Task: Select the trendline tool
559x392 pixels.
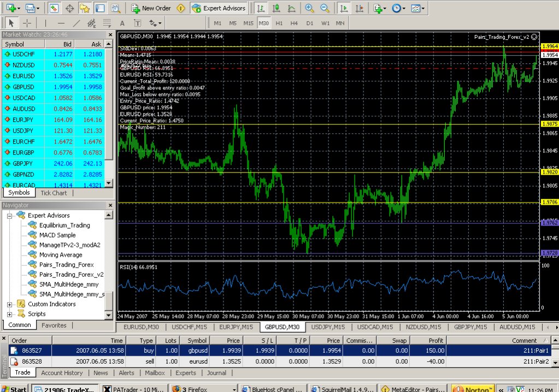Action: click(x=77, y=23)
